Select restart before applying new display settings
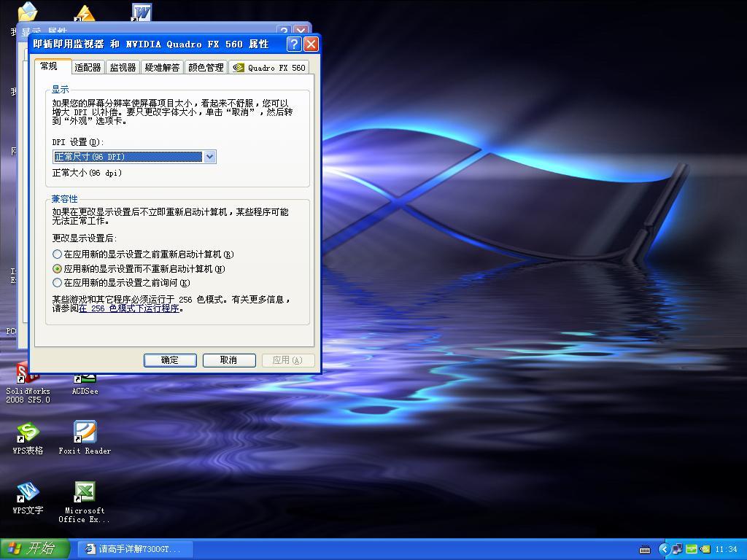 coord(143,254)
